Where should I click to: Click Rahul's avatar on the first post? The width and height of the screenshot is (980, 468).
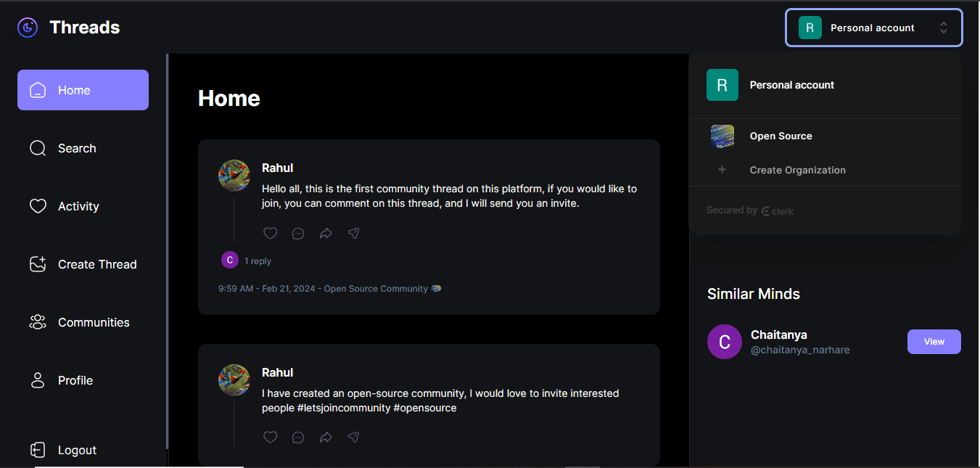pos(234,176)
